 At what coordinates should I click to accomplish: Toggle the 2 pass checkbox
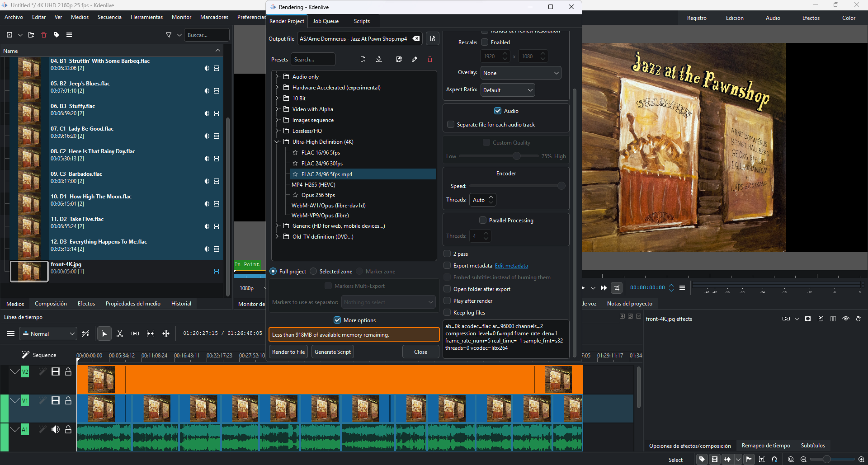click(448, 254)
